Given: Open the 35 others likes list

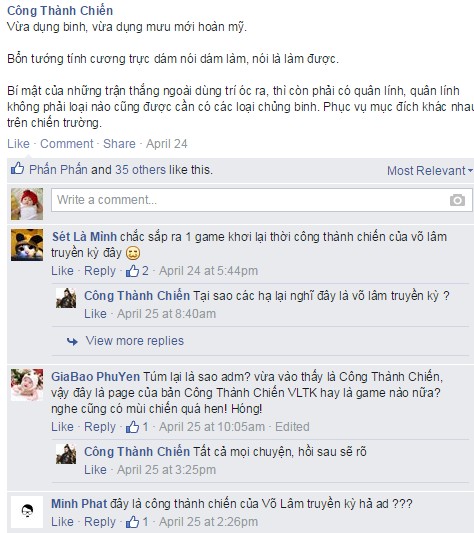Looking at the screenshot, I should (140, 170).
